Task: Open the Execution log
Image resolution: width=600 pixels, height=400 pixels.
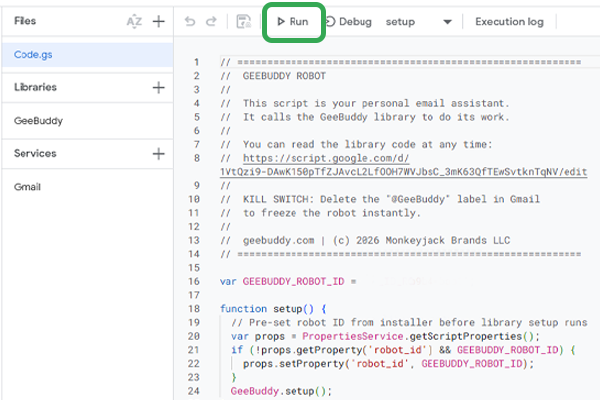Action: point(509,22)
